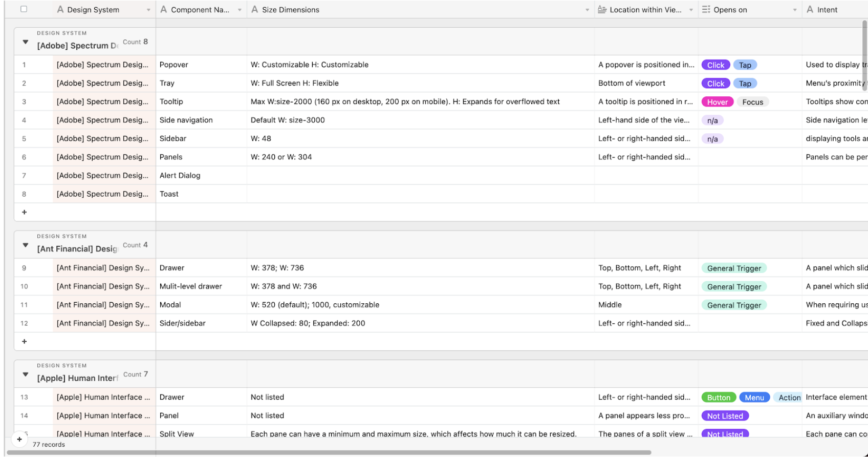Open the Design System column dropdown arrow

[x=148, y=10]
